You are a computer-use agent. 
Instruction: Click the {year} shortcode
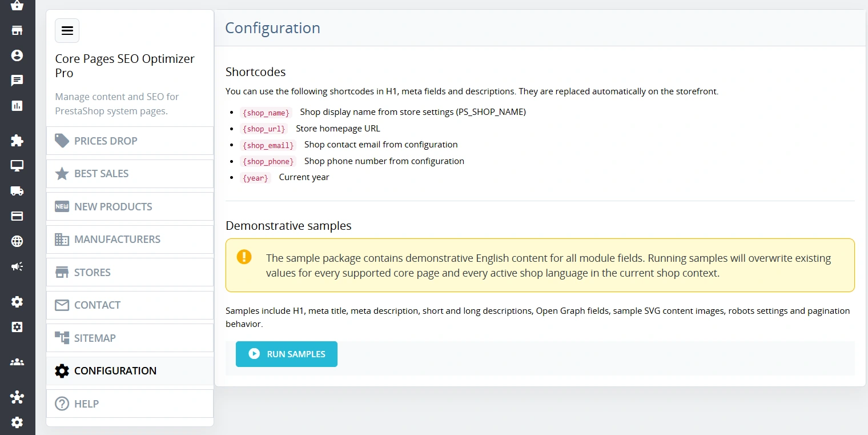tap(255, 178)
